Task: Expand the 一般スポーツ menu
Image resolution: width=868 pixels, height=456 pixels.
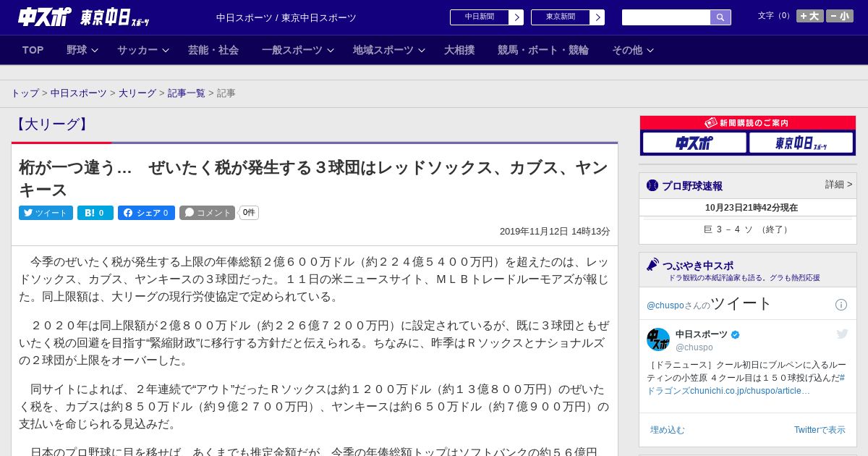Action: click(x=298, y=50)
